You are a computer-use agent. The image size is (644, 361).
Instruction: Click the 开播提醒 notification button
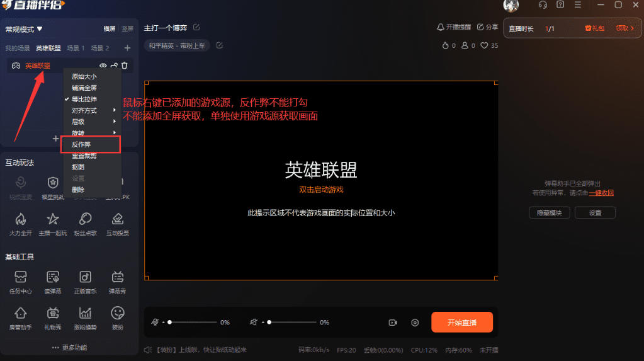(453, 27)
